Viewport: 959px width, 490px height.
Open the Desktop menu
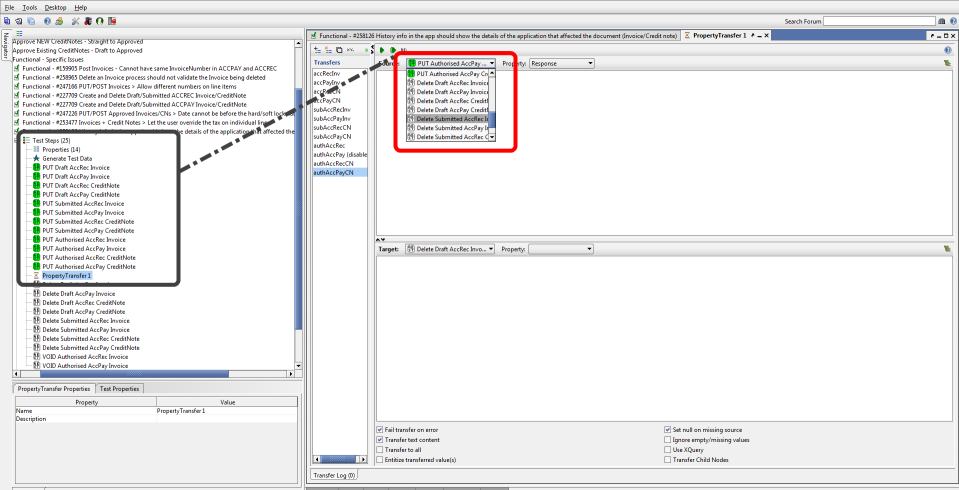click(55, 7)
